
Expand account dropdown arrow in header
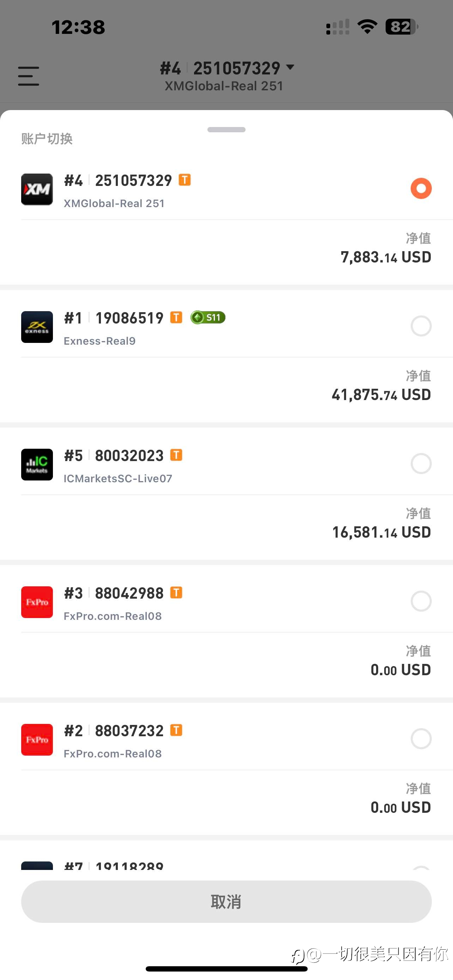pos(290,67)
